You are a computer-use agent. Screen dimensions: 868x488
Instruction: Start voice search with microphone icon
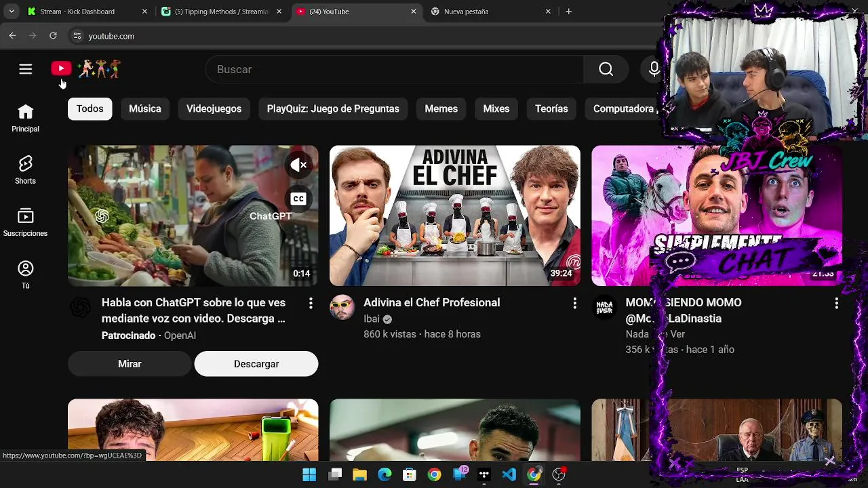[654, 69]
